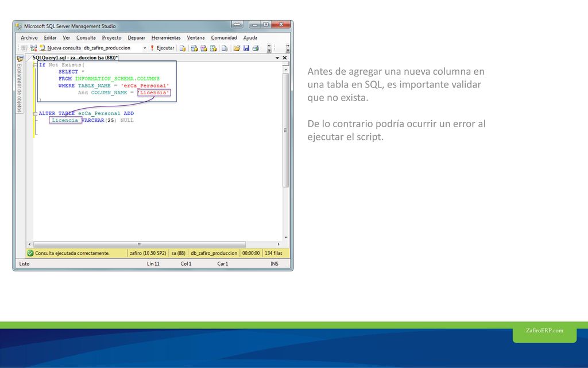
Task: Open the Ayuda menu
Action: (x=250, y=37)
